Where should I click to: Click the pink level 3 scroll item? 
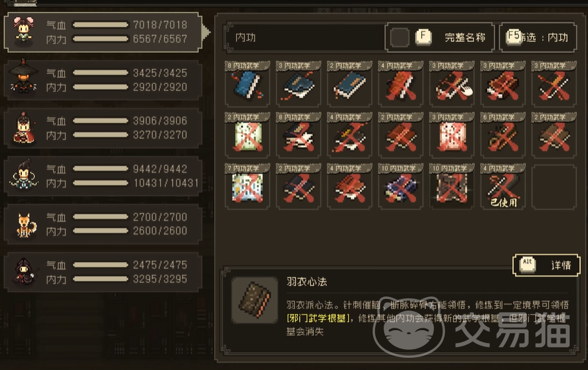pyautogui.click(x=452, y=135)
